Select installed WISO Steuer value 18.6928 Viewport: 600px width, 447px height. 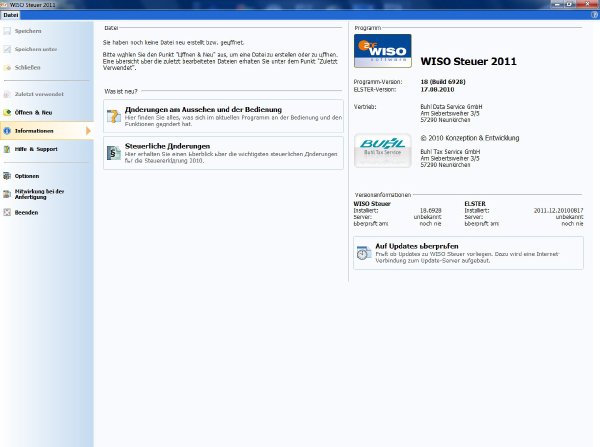click(430, 210)
